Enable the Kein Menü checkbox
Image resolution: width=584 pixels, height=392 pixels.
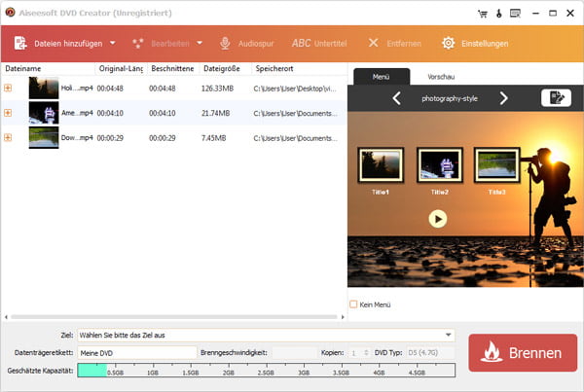pos(353,304)
